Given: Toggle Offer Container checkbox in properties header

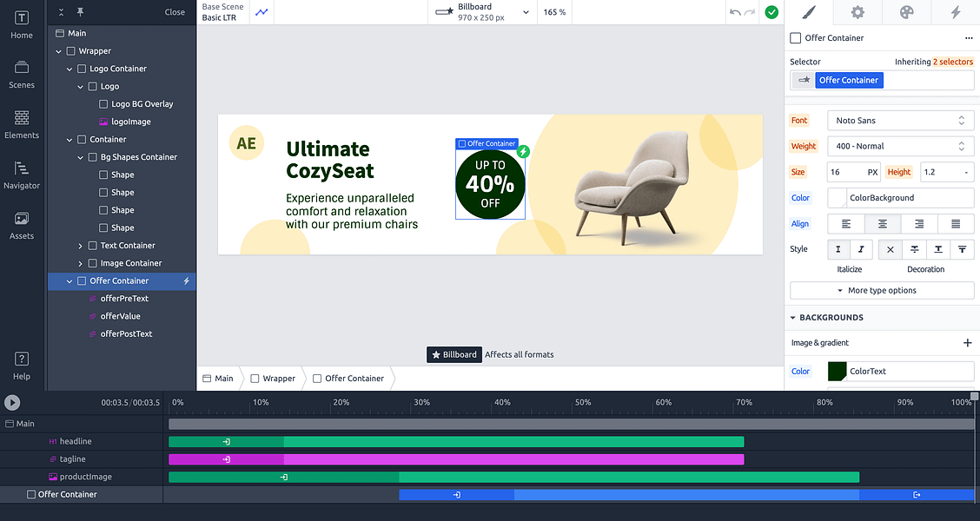Looking at the screenshot, I should [796, 38].
